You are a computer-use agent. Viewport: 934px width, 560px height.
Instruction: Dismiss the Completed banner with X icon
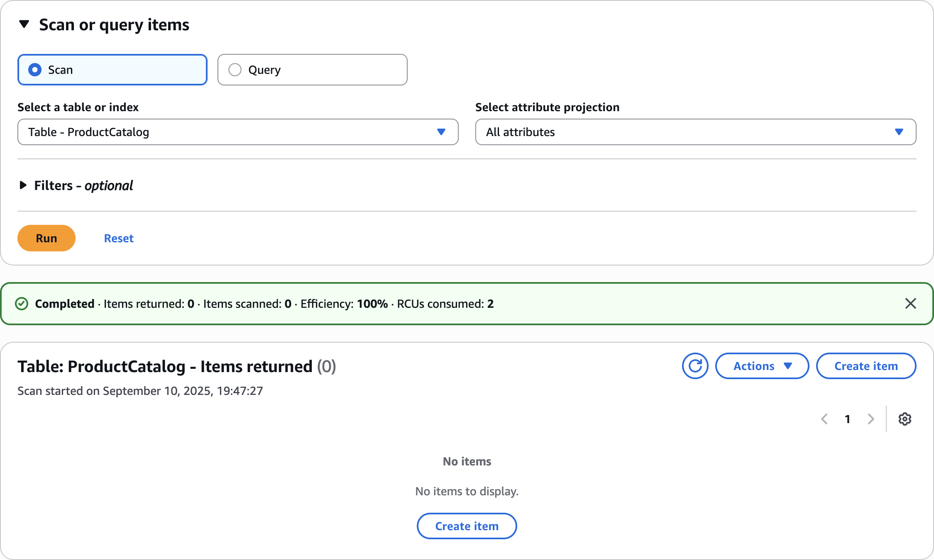pos(910,304)
